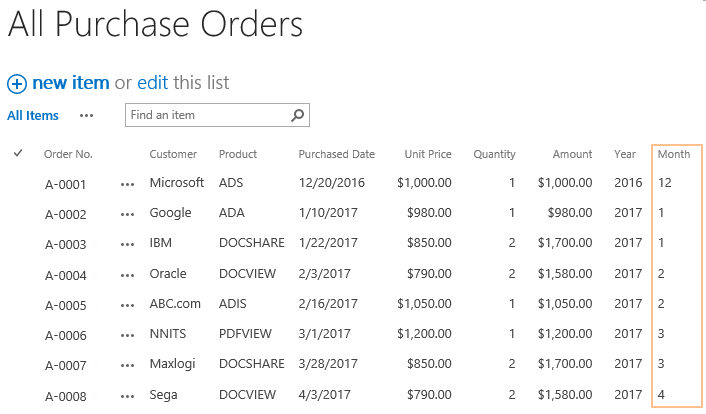Viewport: 706px width, 414px height.
Task: Click the plus icon for new item
Action: click(17, 84)
